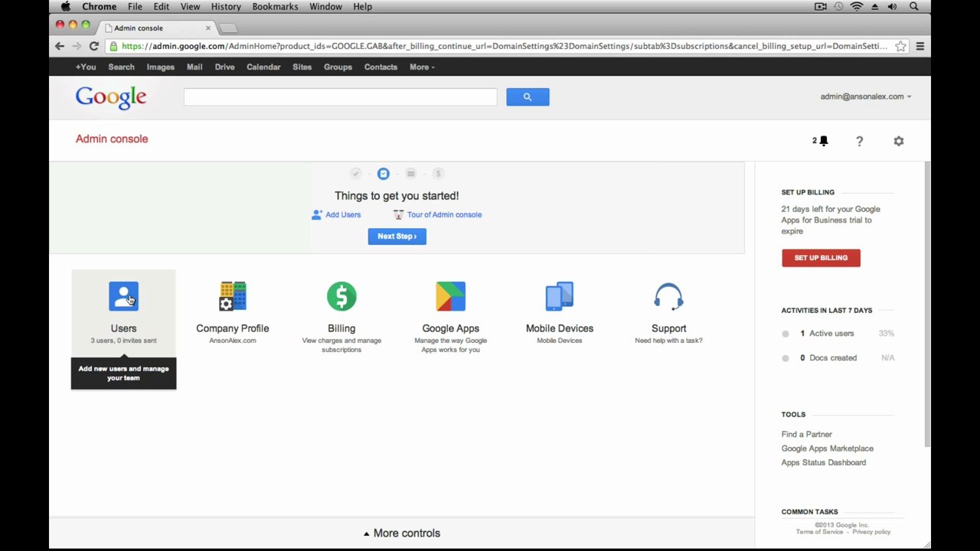Click the Active users activity row
The height and width of the screenshot is (551, 980).
[838, 334]
